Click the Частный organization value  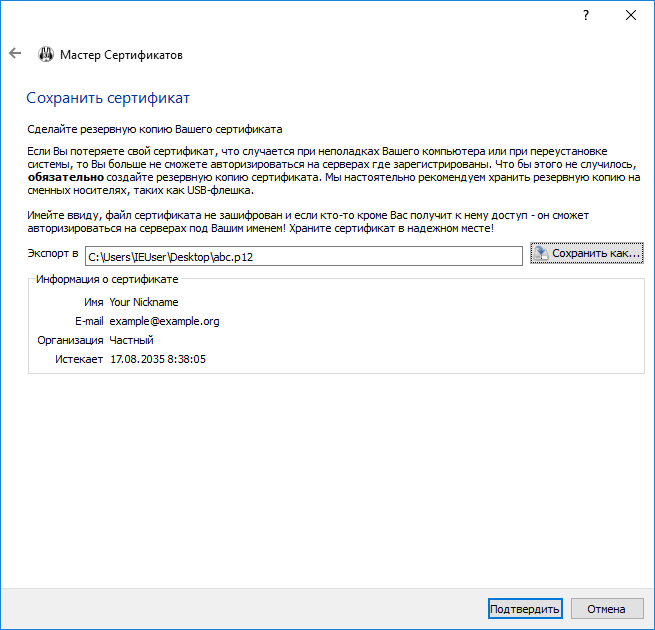click(131, 340)
